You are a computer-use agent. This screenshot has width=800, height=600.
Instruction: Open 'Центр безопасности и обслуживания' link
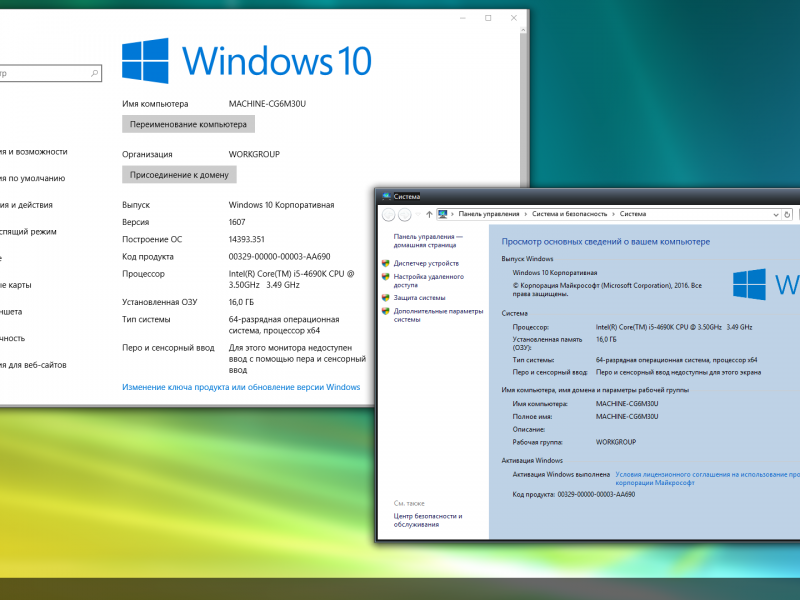point(428,520)
